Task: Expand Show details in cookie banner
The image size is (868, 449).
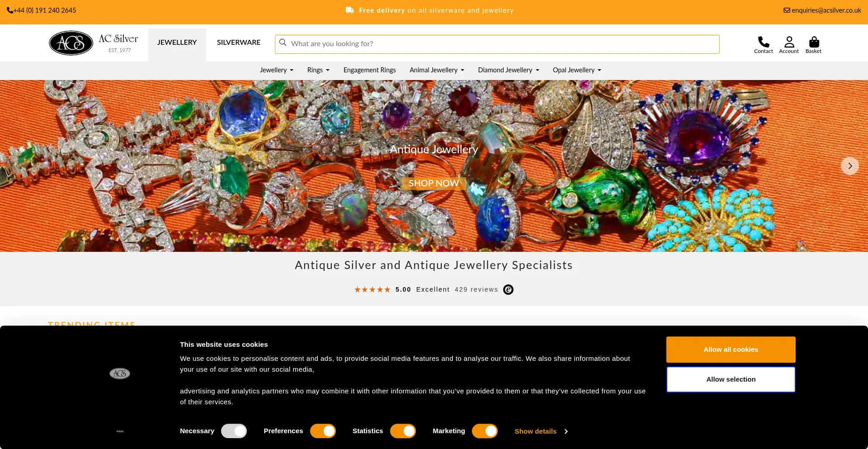Action: [541, 431]
